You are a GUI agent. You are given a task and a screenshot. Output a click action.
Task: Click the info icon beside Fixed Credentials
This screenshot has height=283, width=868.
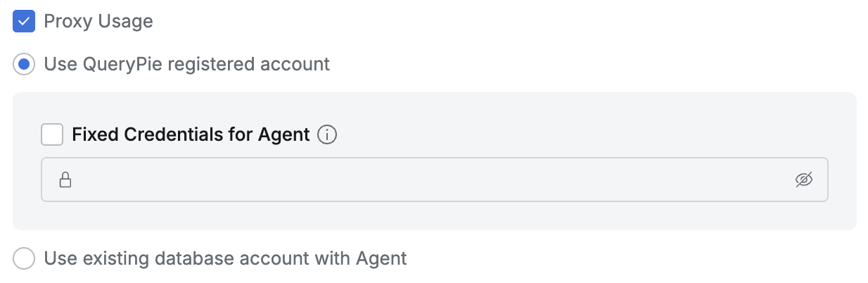pyautogui.click(x=327, y=134)
